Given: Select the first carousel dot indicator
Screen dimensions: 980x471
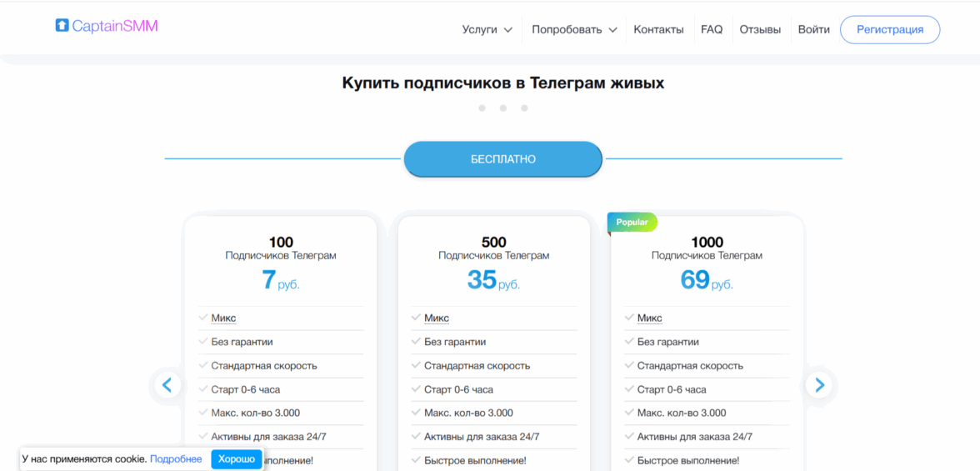Looking at the screenshot, I should click(482, 108).
